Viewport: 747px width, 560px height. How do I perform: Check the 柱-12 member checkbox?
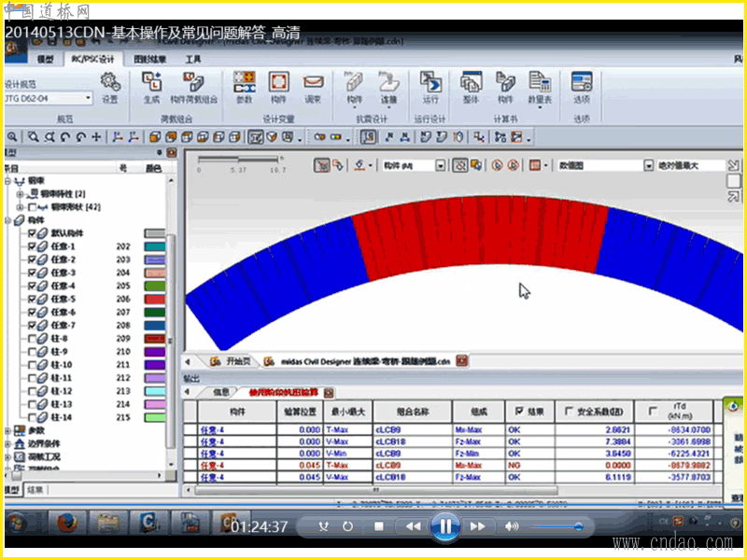(32, 391)
